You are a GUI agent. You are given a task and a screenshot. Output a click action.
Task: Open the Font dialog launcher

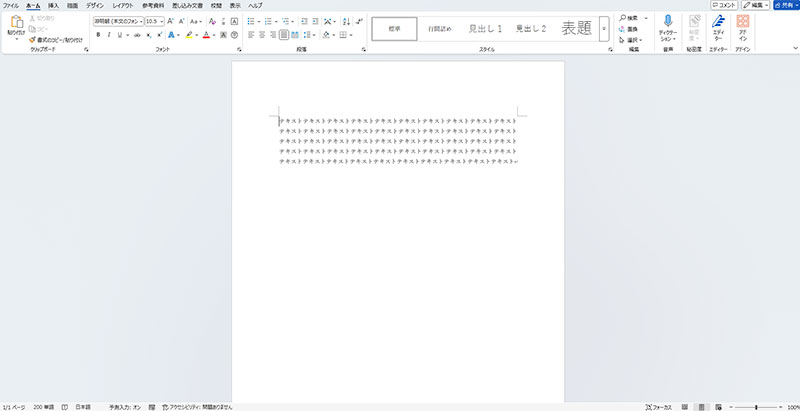[239, 50]
